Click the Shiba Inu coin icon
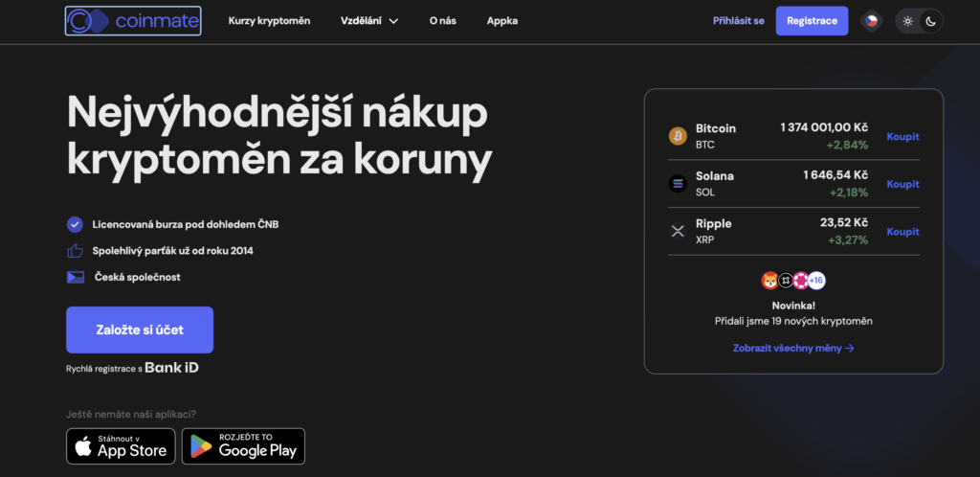Screen dimensions: 980x477 point(770,280)
